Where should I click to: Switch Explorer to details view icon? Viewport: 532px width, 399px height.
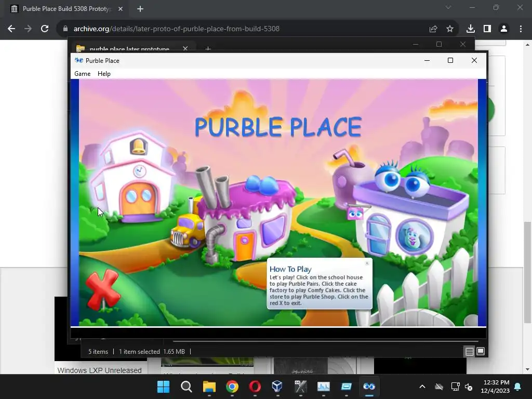469,352
